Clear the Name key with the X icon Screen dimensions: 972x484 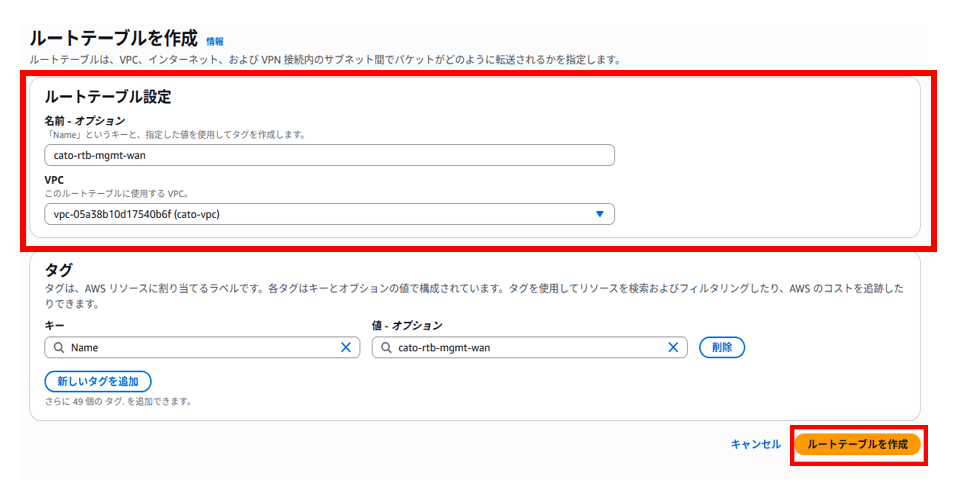pyautogui.click(x=346, y=347)
